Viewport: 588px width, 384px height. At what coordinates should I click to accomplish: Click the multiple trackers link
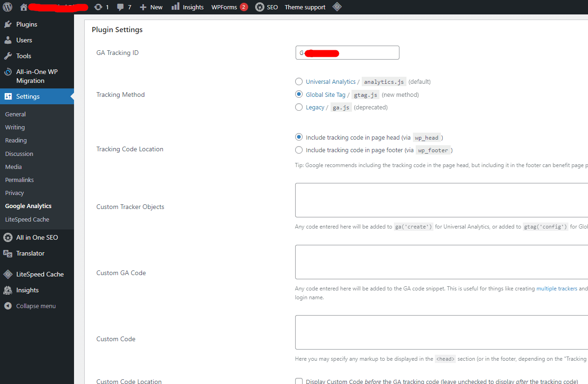pyautogui.click(x=557, y=289)
